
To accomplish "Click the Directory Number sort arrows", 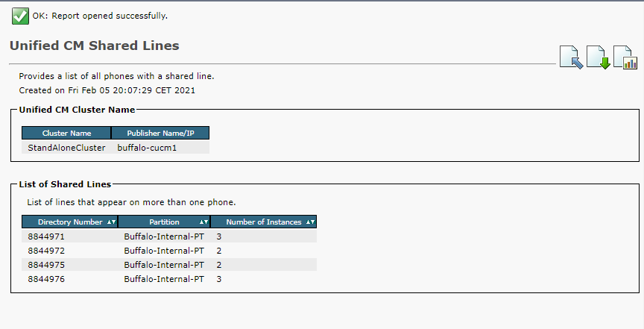I will point(111,222).
